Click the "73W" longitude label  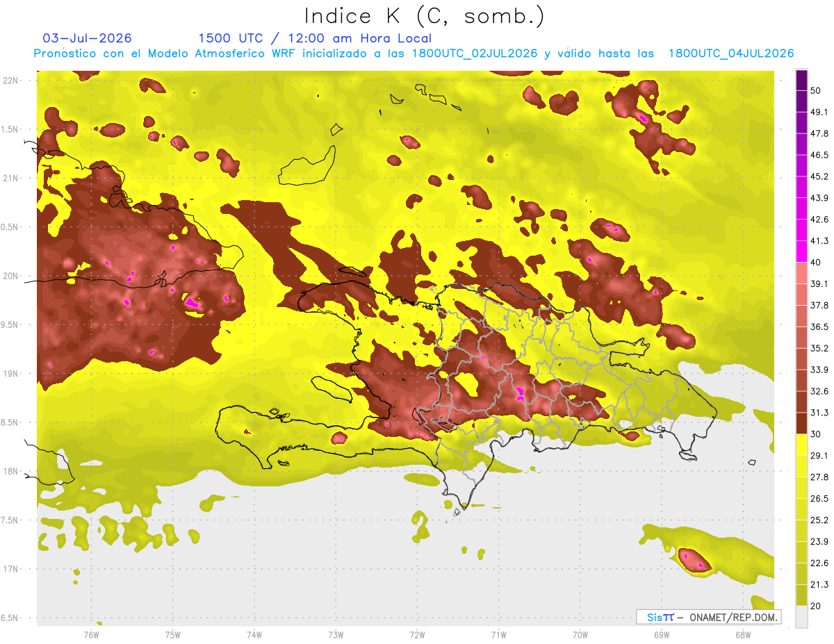pos(336,634)
